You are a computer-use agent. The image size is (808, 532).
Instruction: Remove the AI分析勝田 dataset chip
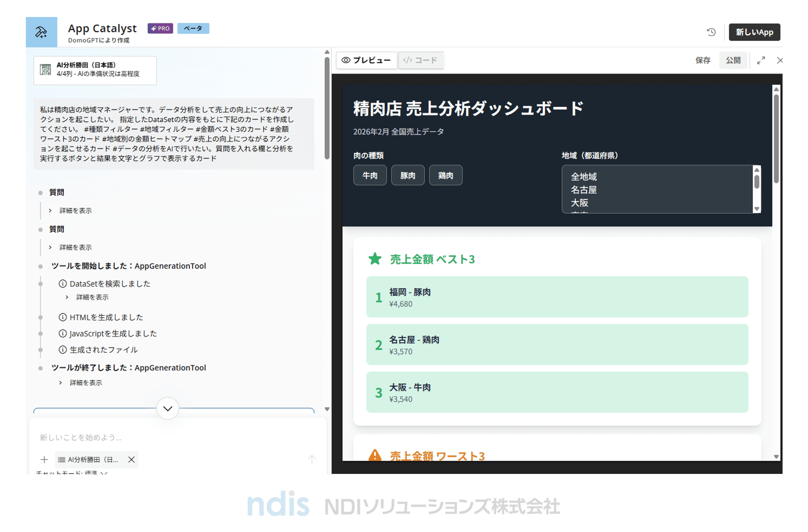tap(131, 460)
